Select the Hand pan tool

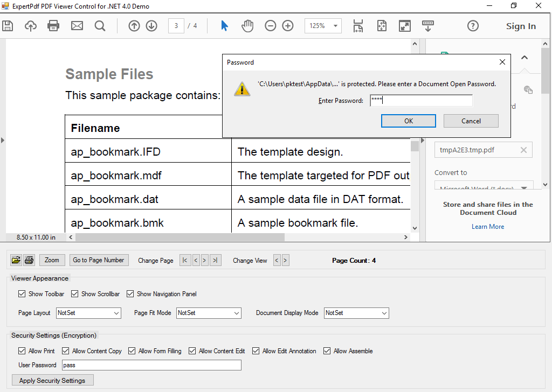[247, 25]
